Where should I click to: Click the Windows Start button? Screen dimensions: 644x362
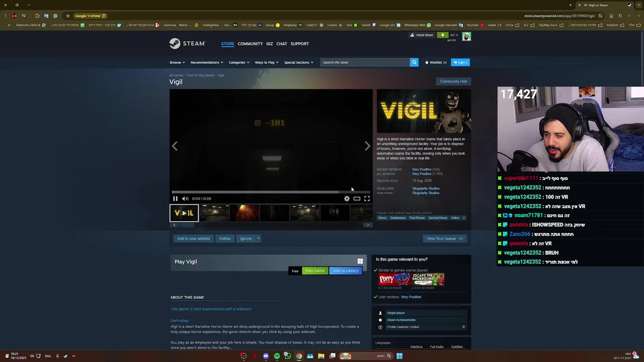pyautogui.click(x=399, y=356)
